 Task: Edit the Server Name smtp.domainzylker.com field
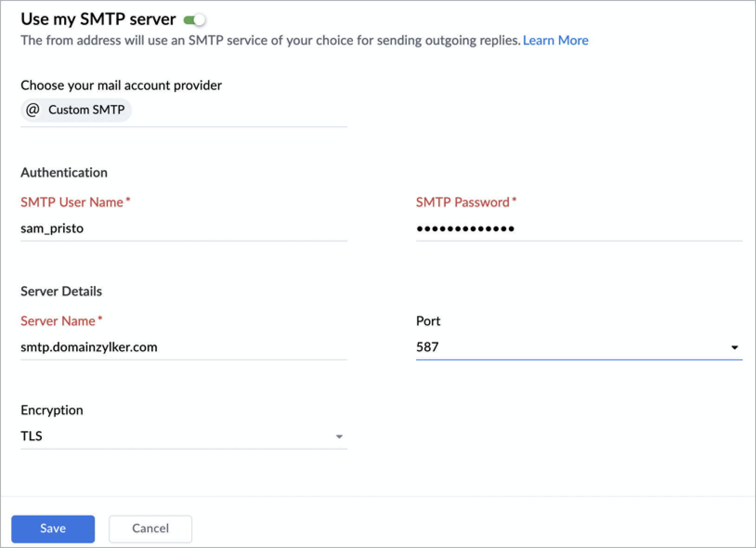pos(183,347)
